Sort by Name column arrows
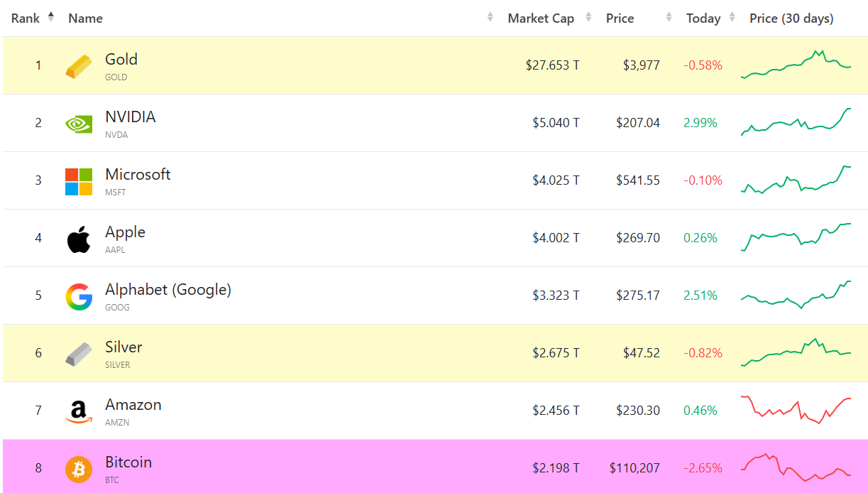The width and height of the screenshot is (868, 493). point(490,18)
